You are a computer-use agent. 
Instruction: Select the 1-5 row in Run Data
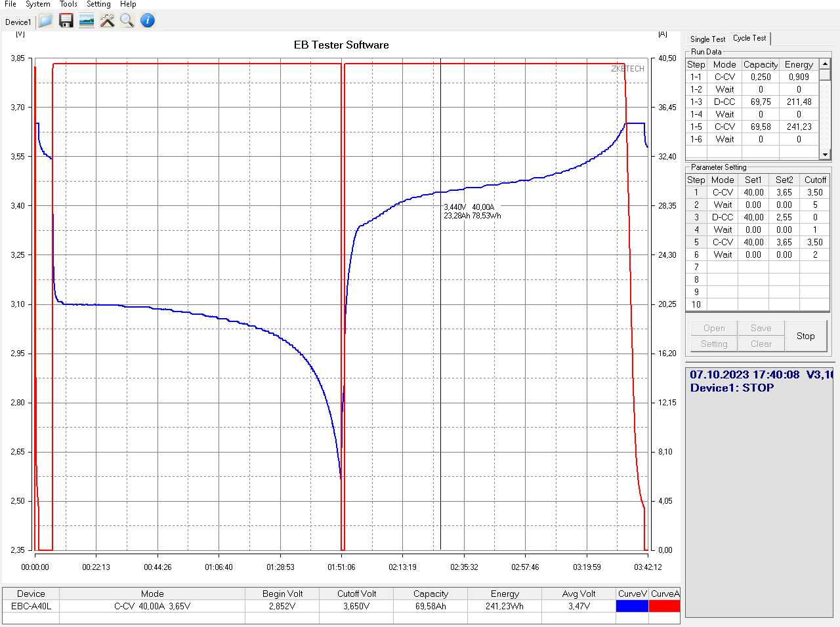coord(696,127)
